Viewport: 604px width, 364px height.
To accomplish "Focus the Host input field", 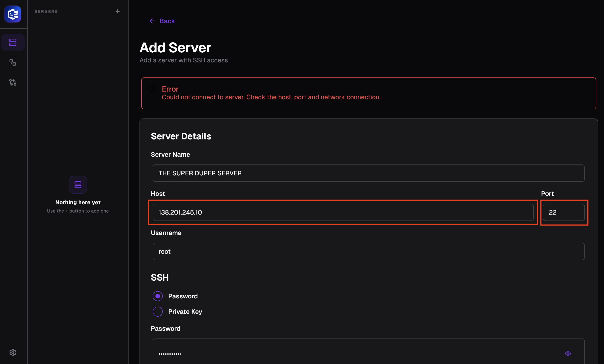I will 343,212.
